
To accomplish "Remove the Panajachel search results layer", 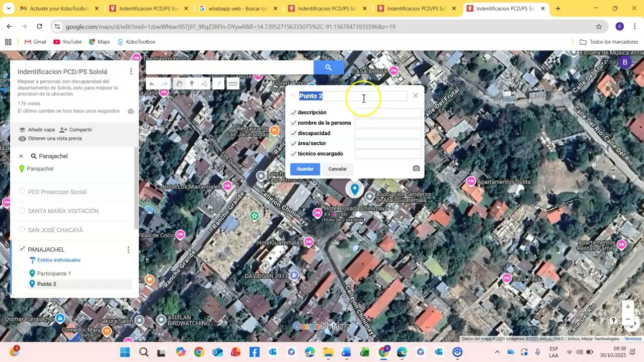I will click(x=21, y=156).
